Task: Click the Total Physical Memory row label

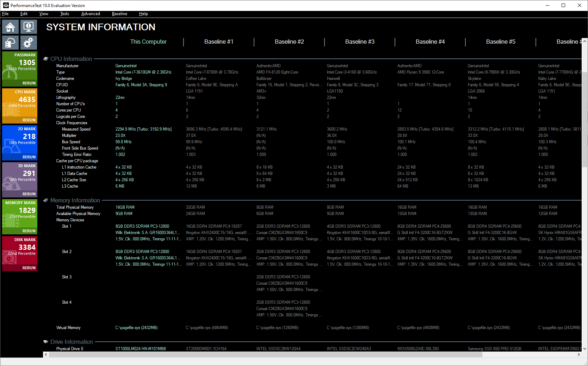Action: (x=75, y=207)
